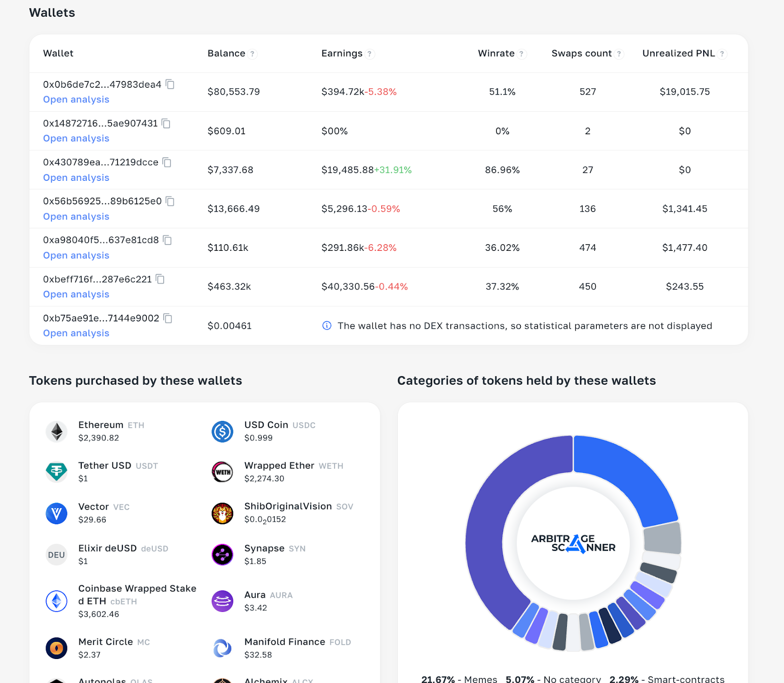This screenshot has height=683, width=784.
Task: Click the -6.28% earnings change
Action: [381, 248]
